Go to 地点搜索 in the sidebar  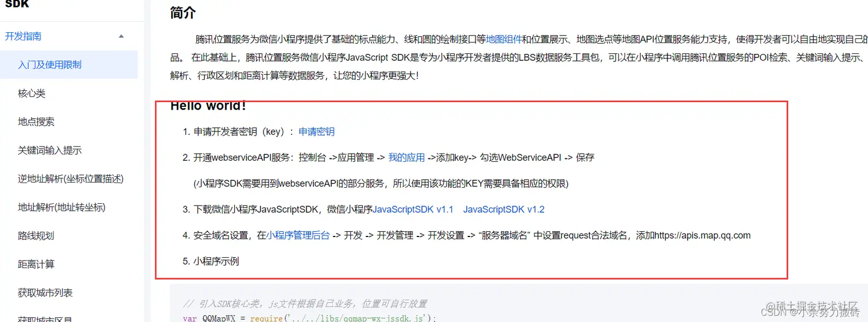(36, 122)
